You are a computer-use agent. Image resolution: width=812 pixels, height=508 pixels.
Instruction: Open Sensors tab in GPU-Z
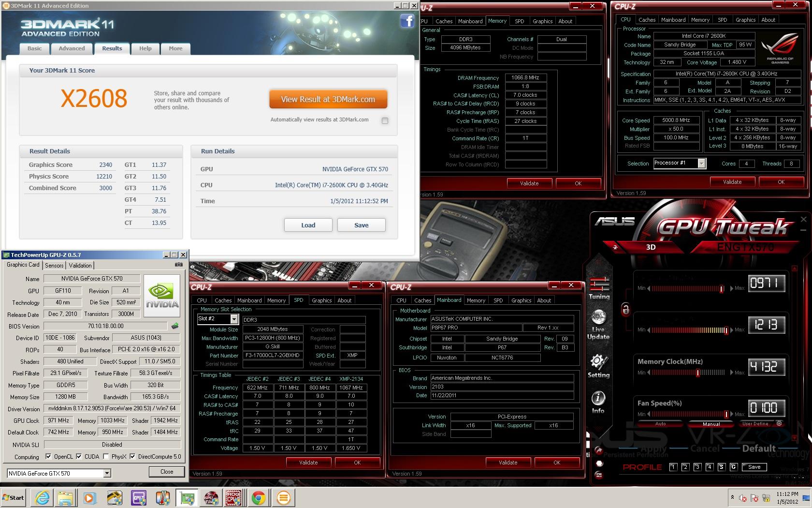pos(54,265)
